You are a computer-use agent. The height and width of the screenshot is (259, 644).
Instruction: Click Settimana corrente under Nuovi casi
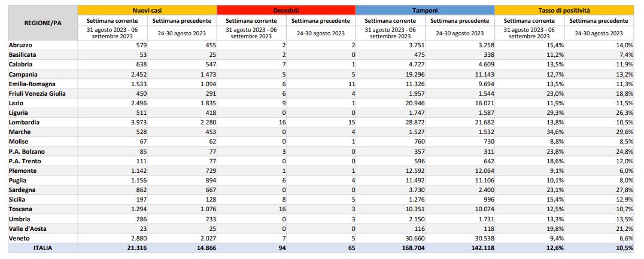(113, 20)
